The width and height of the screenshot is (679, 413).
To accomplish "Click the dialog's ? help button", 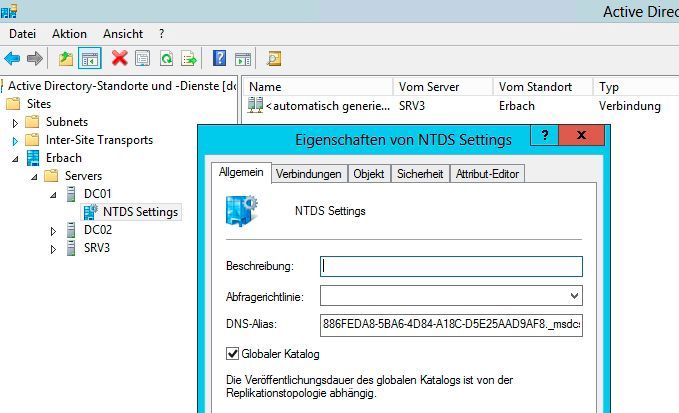I will 544,136.
